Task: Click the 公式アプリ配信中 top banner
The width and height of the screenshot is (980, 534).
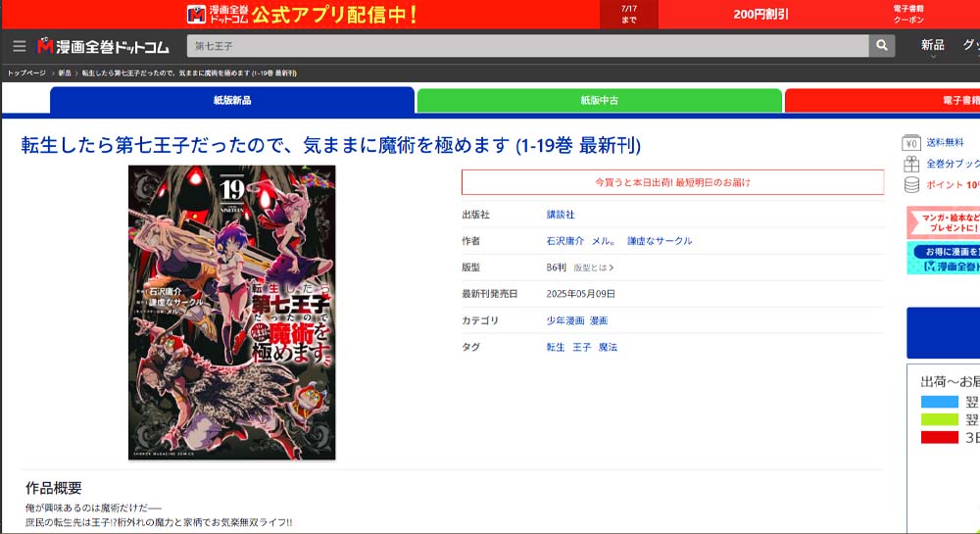Action: click(x=334, y=15)
